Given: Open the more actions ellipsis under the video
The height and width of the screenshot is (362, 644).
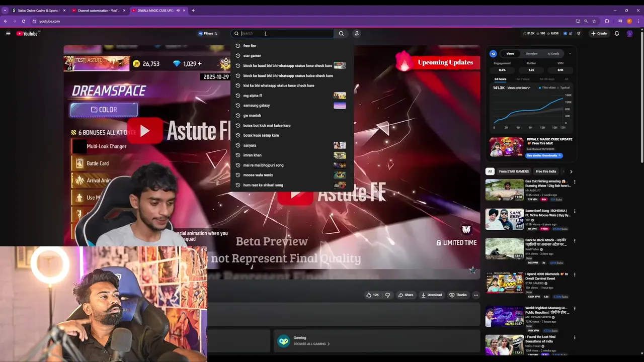Looking at the screenshot, I should (476, 295).
